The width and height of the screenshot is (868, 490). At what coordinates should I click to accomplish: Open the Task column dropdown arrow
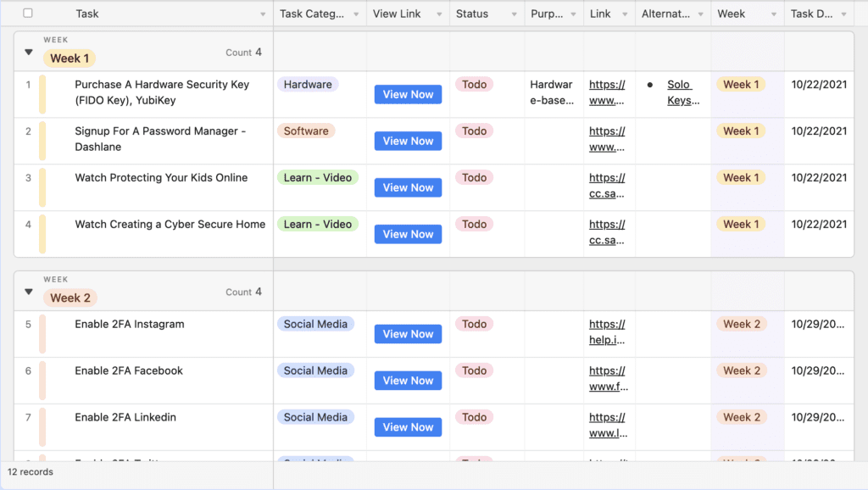263,14
